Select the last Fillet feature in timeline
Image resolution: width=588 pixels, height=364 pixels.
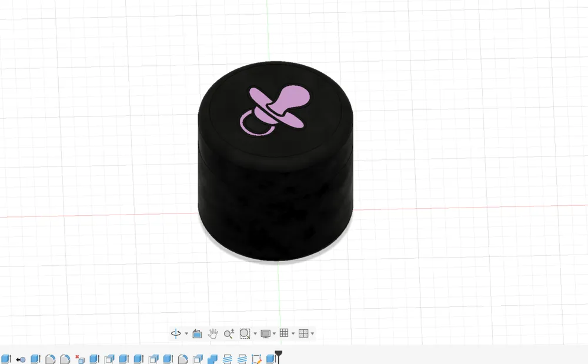click(x=183, y=359)
